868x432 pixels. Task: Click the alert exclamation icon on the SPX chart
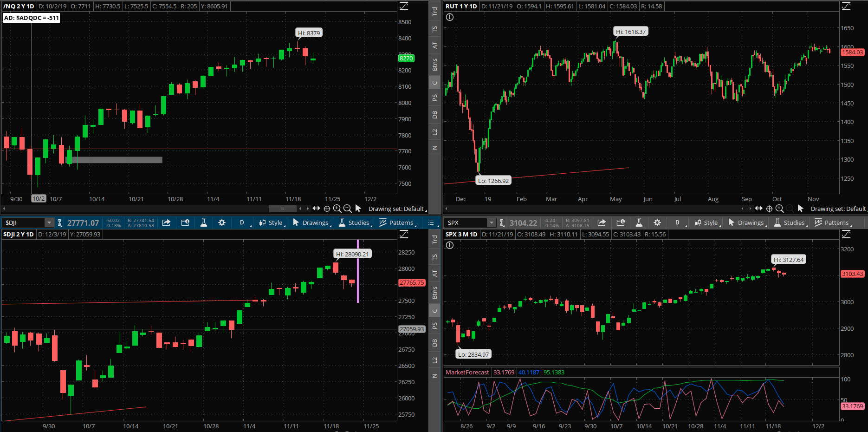coord(450,245)
